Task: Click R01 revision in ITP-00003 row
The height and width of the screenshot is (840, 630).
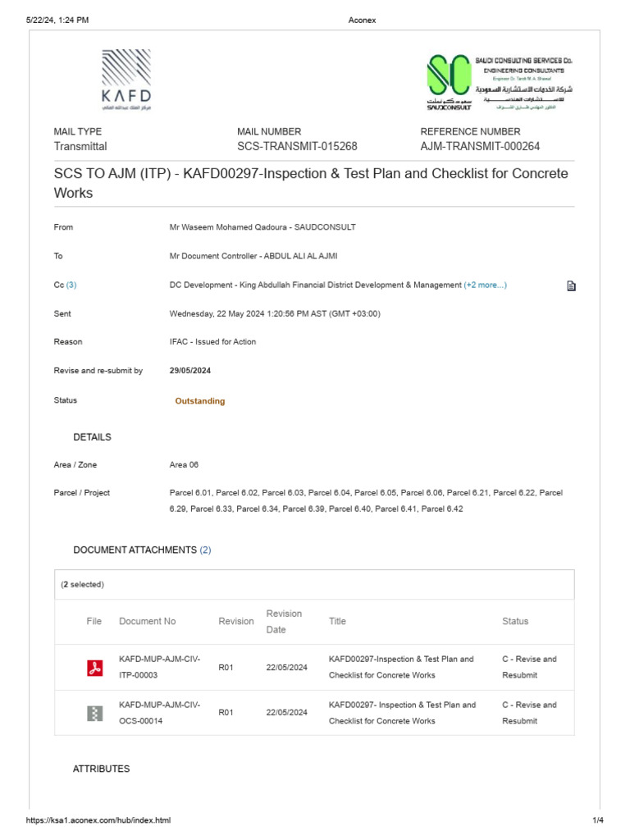Action: click(226, 668)
